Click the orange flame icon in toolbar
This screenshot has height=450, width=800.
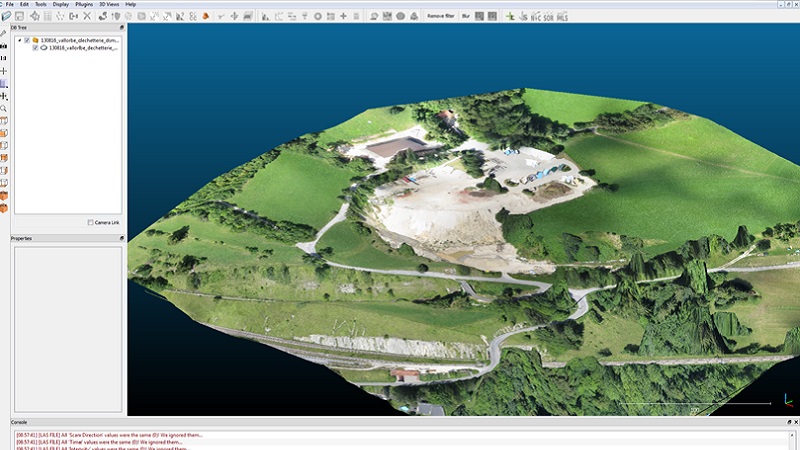(x=206, y=16)
